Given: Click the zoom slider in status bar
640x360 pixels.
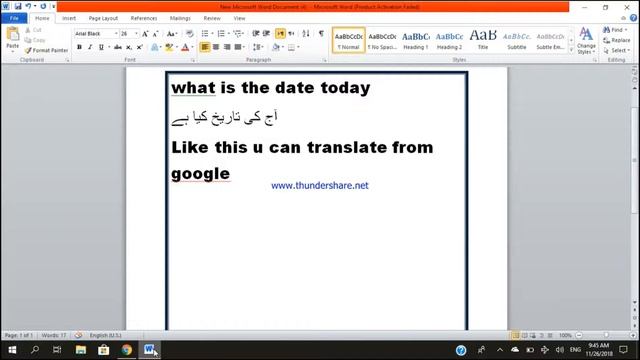Looking at the screenshot, I should (606, 336).
